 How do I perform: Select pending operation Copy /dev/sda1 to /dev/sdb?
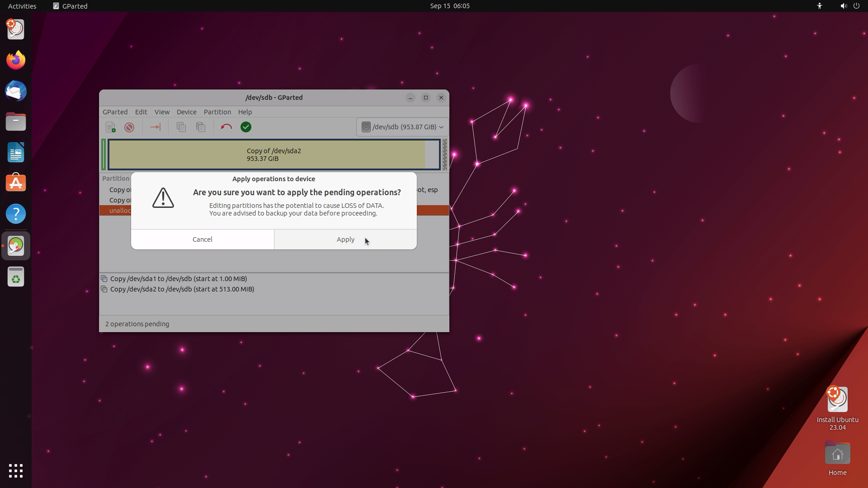[x=179, y=279]
